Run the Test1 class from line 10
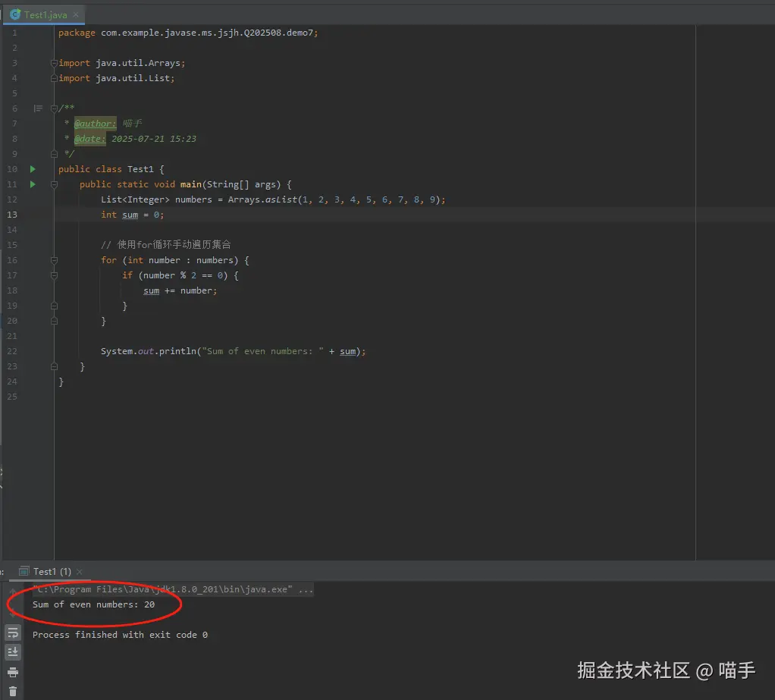Image resolution: width=775 pixels, height=700 pixels. click(x=33, y=169)
